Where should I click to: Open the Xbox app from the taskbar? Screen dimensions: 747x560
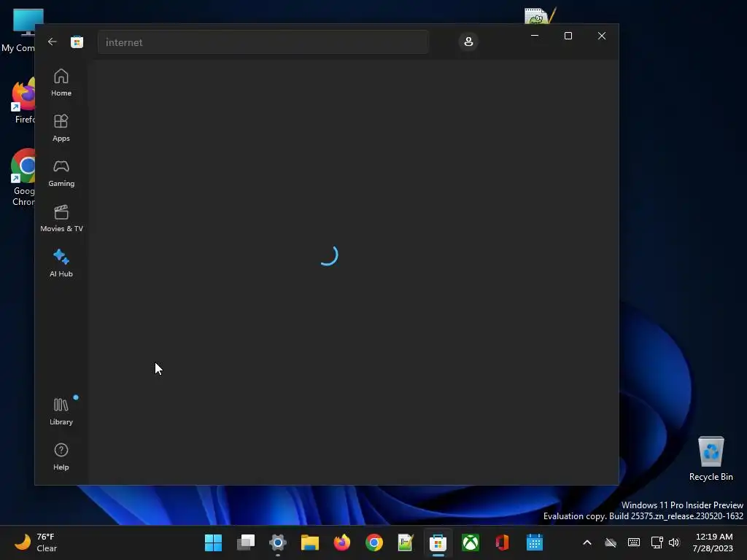coord(471,542)
